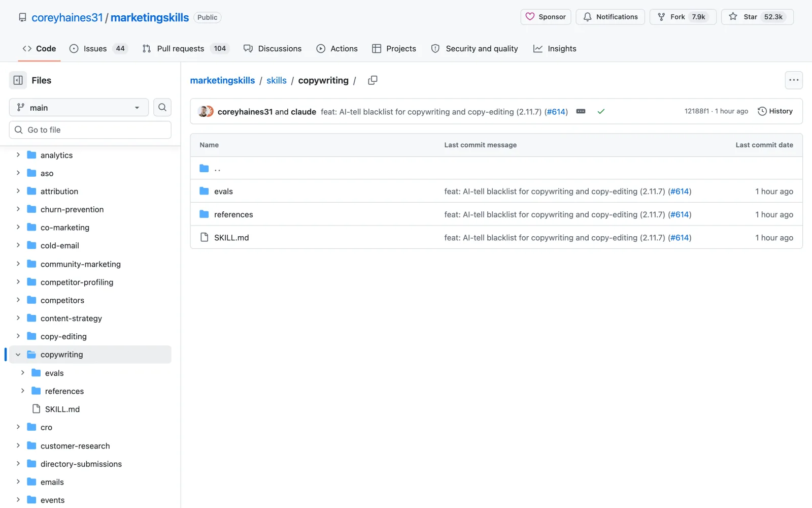Open the Actions tab
The image size is (812, 508).
point(337,48)
